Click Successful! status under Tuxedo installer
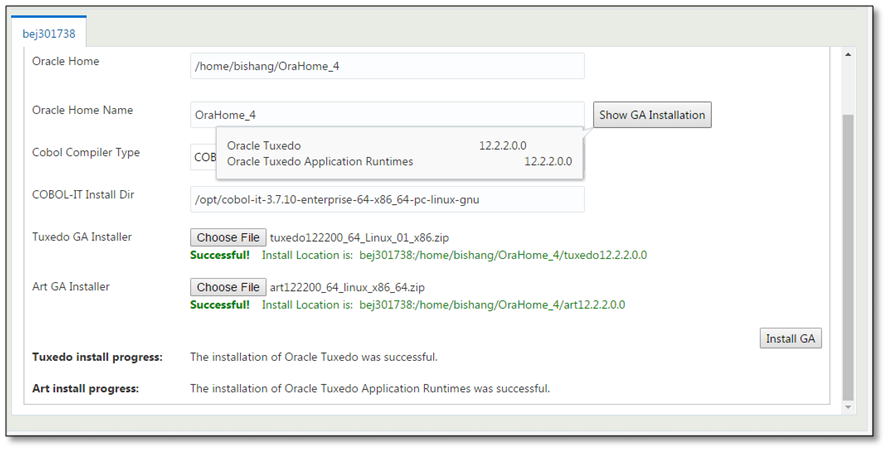The width and height of the screenshot is (888, 451). (x=220, y=255)
